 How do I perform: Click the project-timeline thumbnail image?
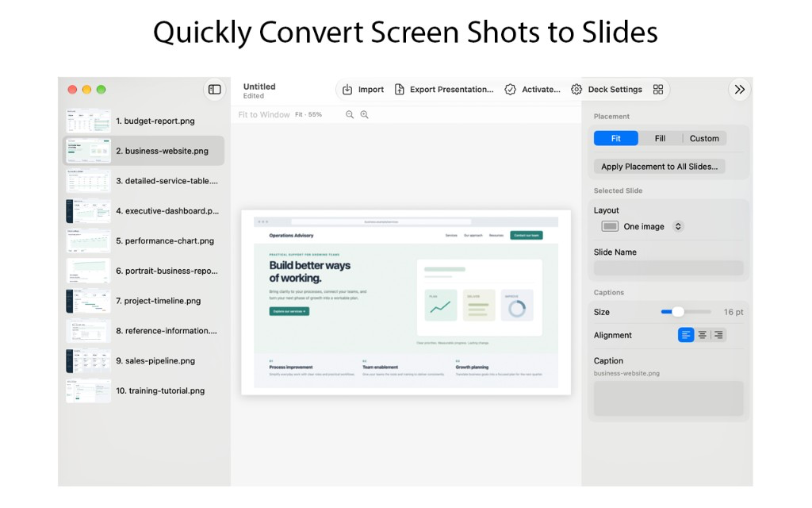88,301
